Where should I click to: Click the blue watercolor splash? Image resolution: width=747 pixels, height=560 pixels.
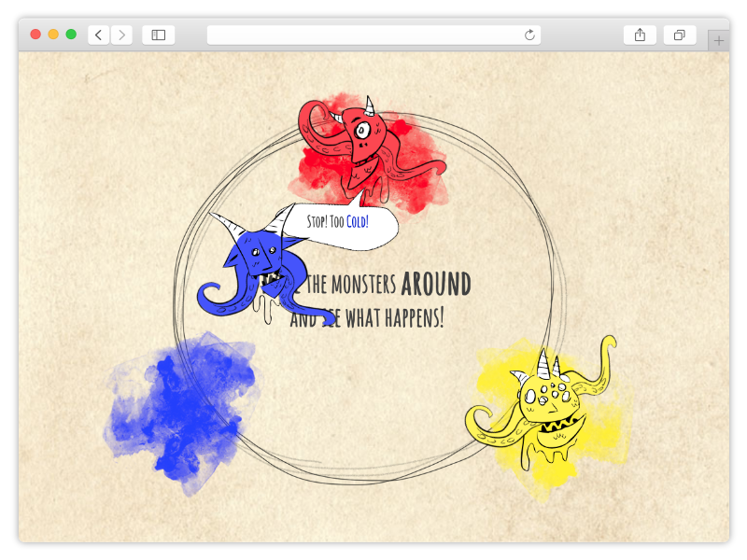tap(177, 411)
